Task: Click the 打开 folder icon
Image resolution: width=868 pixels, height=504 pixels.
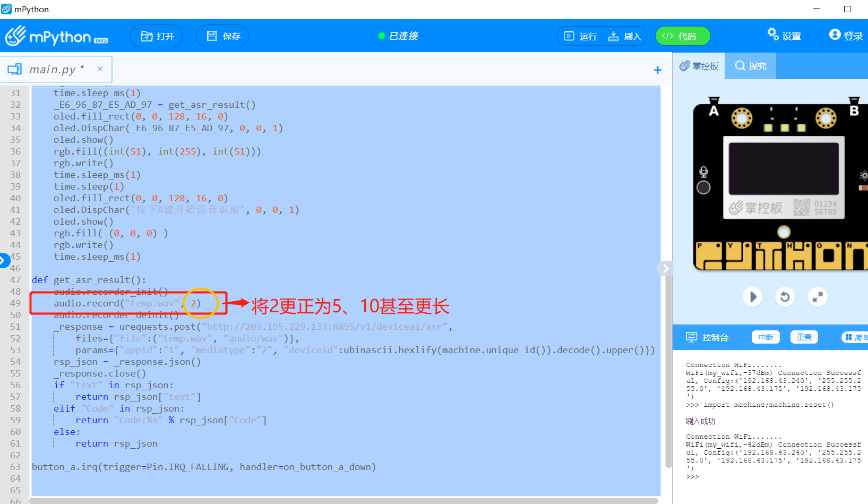Action: click(x=147, y=36)
